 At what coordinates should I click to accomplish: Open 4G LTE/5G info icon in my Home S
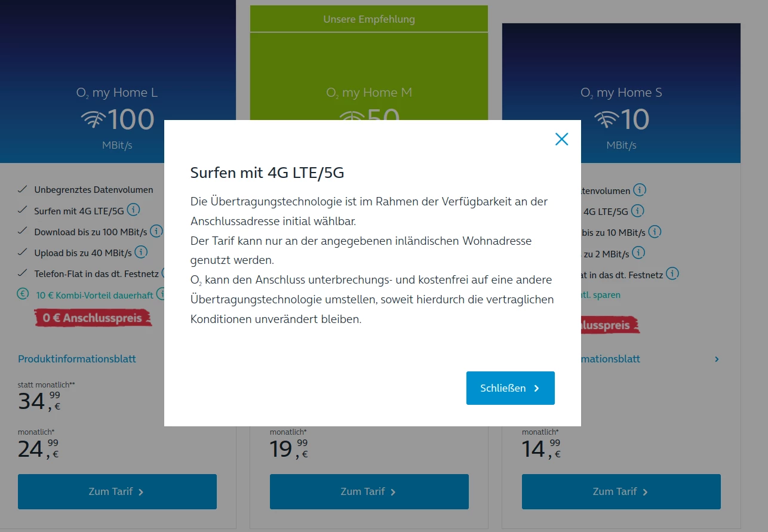(x=638, y=211)
